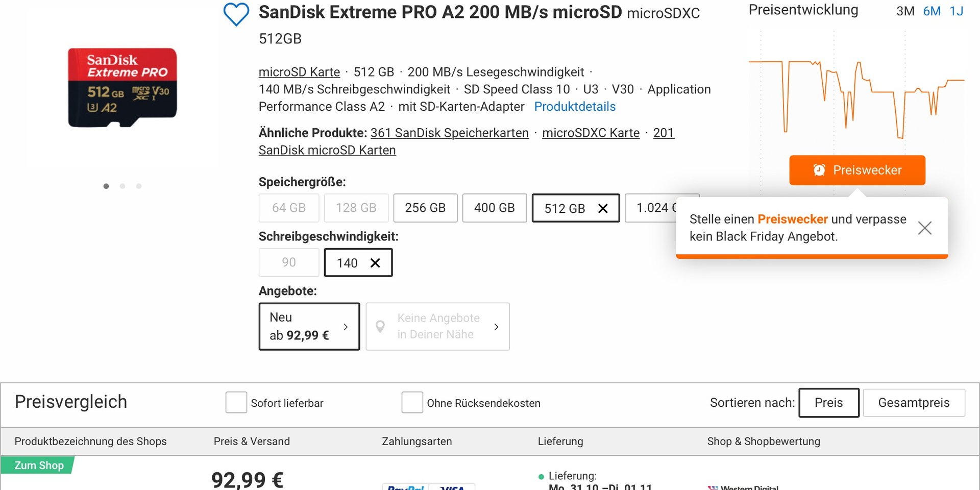Clear the 140 write speed selection X
Screen dimensions: 980x490
pyautogui.click(x=375, y=263)
